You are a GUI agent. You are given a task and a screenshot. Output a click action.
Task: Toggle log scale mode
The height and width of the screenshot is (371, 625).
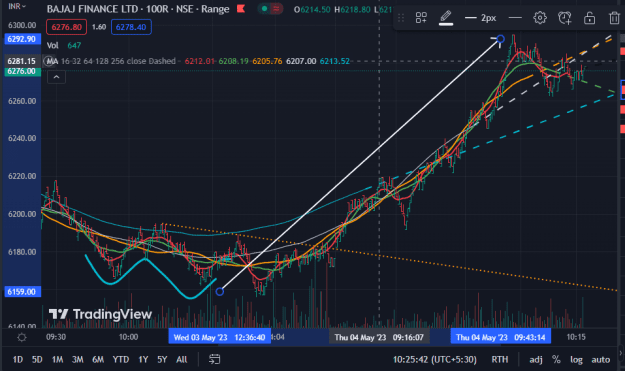click(576, 359)
